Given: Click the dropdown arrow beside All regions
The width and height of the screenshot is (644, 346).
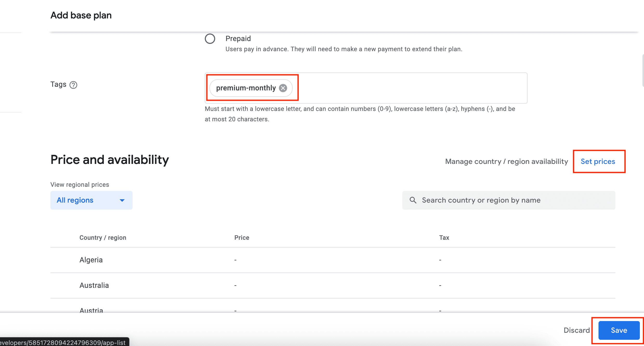Looking at the screenshot, I should coord(122,200).
